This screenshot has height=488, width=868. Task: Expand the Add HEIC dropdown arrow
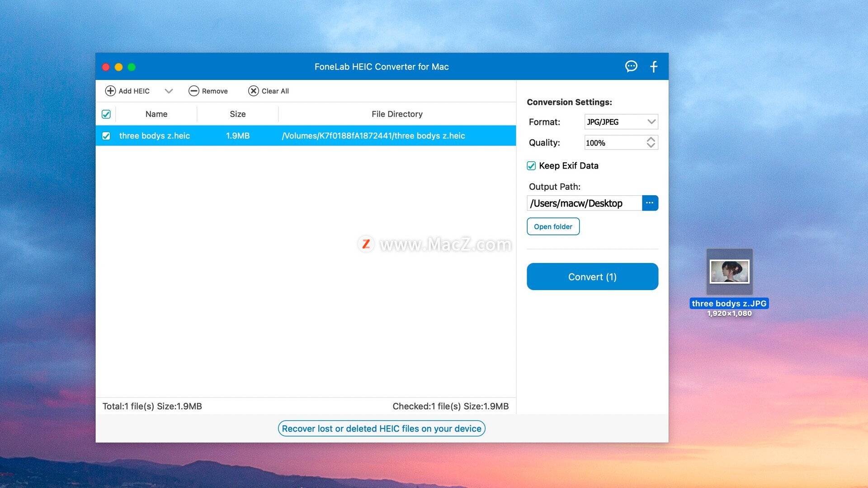pos(169,91)
